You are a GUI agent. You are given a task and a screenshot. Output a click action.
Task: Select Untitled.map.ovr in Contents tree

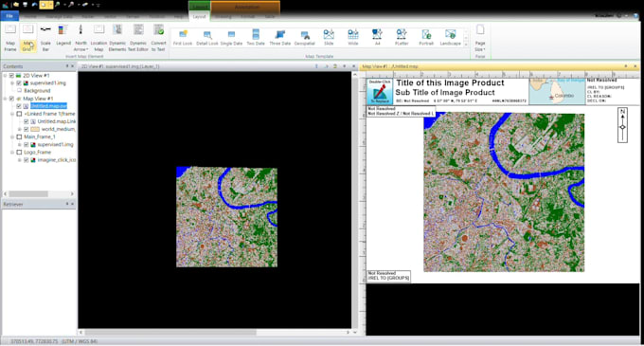(x=48, y=106)
